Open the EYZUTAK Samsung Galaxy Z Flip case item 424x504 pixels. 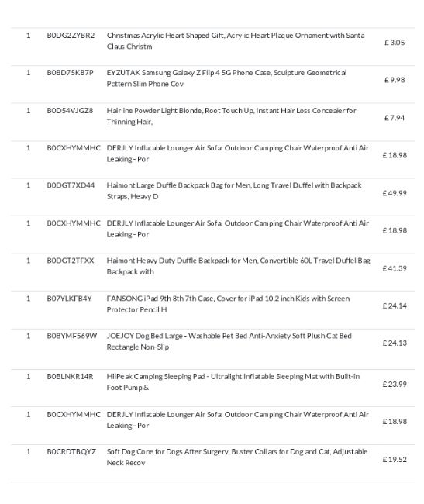tap(226, 78)
